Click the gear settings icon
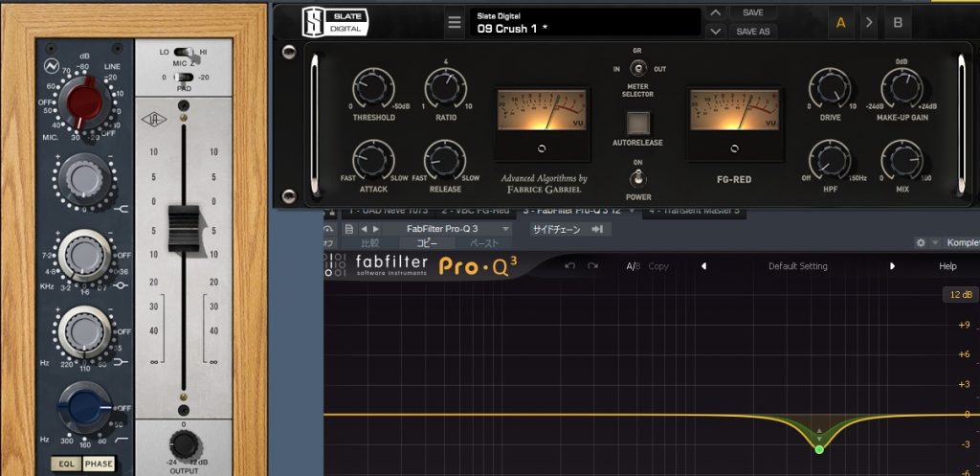 (921, 243)
